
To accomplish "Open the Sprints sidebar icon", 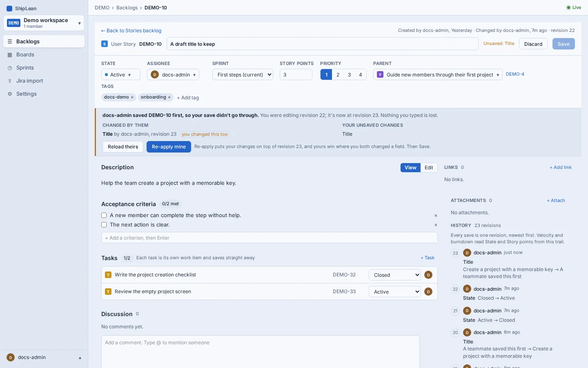I will coord(10,68).
